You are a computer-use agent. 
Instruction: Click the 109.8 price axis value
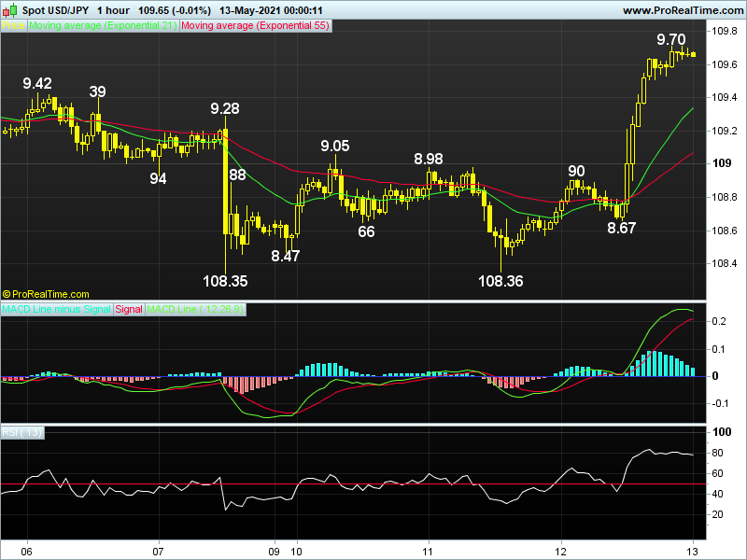pos(725,32)
